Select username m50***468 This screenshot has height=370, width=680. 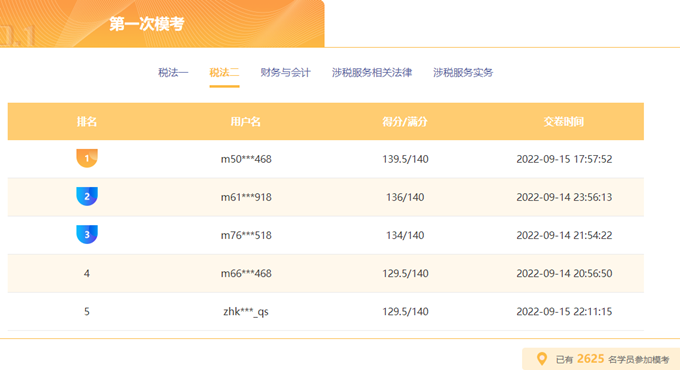click(246, 159)
